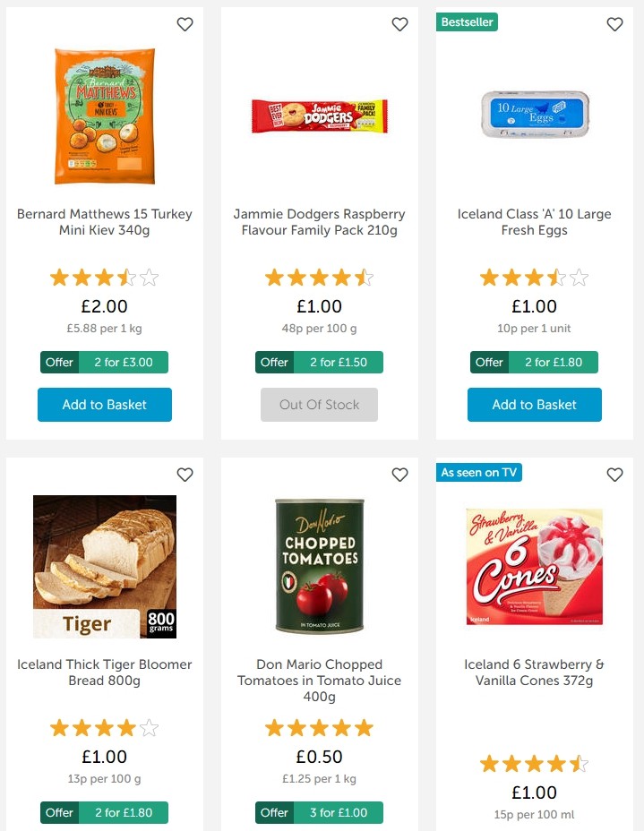Click the 'As seen on TV' badge
This screenshot has width=644, height=831.
click(x=479, y=472)
